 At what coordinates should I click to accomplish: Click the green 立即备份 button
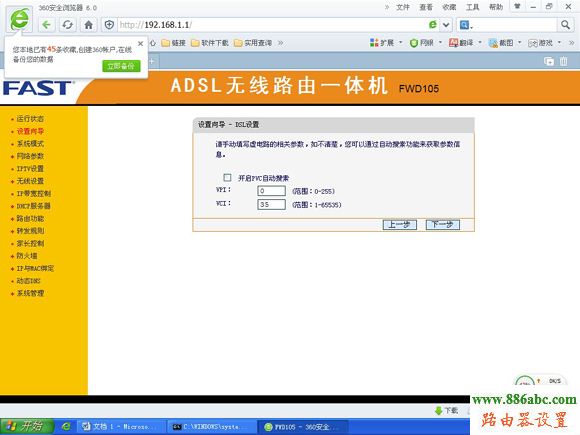pyautogui.click(x=121, y=66)
